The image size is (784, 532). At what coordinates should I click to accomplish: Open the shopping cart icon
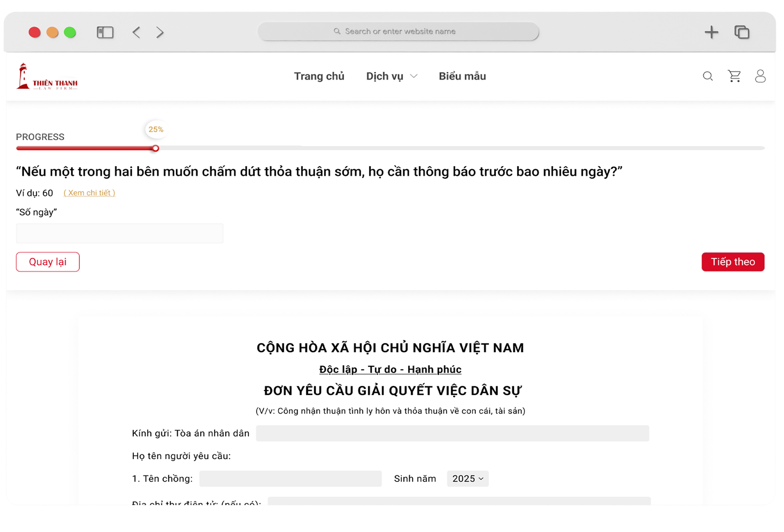click(734, 76)
